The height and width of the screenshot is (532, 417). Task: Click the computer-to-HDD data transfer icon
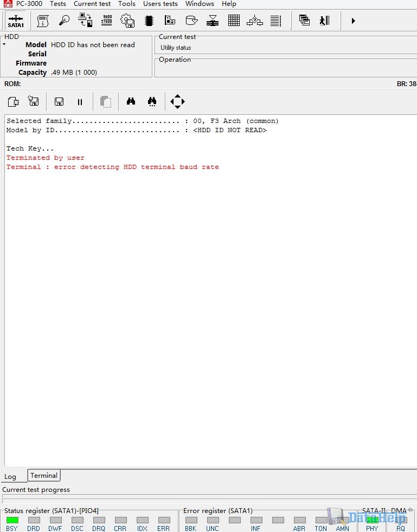85,21
